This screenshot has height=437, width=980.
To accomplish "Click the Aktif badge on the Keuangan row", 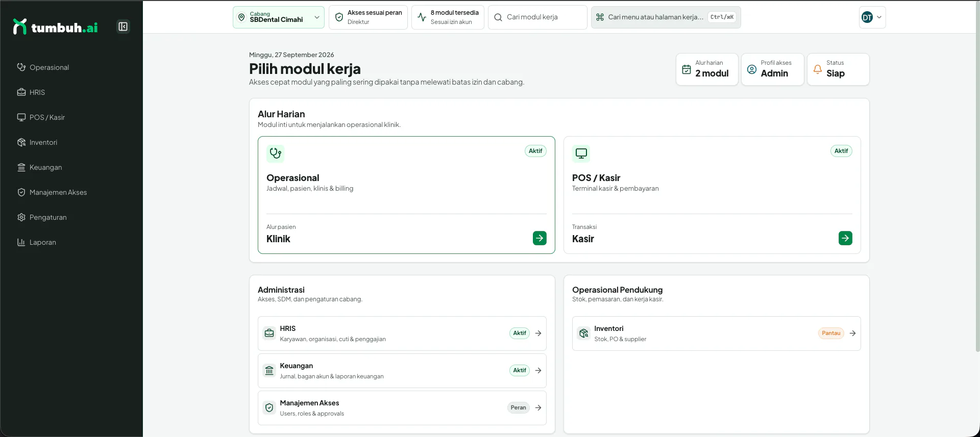I will click(520, 371).
